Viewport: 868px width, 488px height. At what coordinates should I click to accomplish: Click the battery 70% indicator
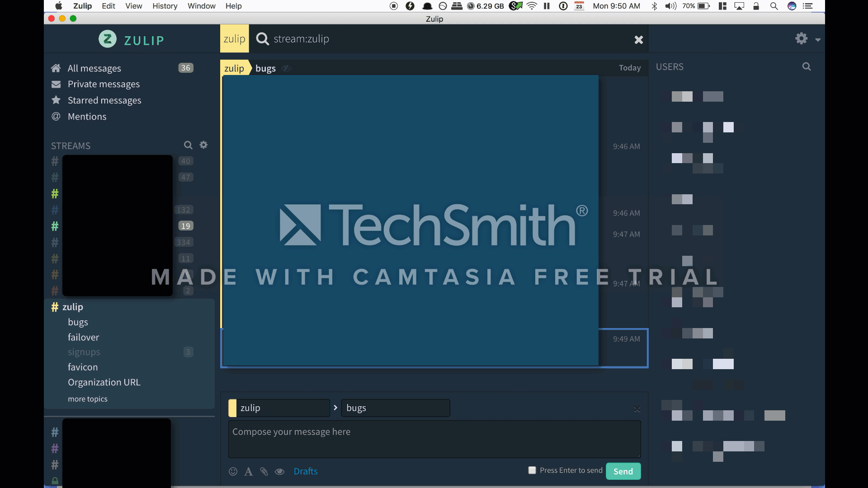pos(696,6)
